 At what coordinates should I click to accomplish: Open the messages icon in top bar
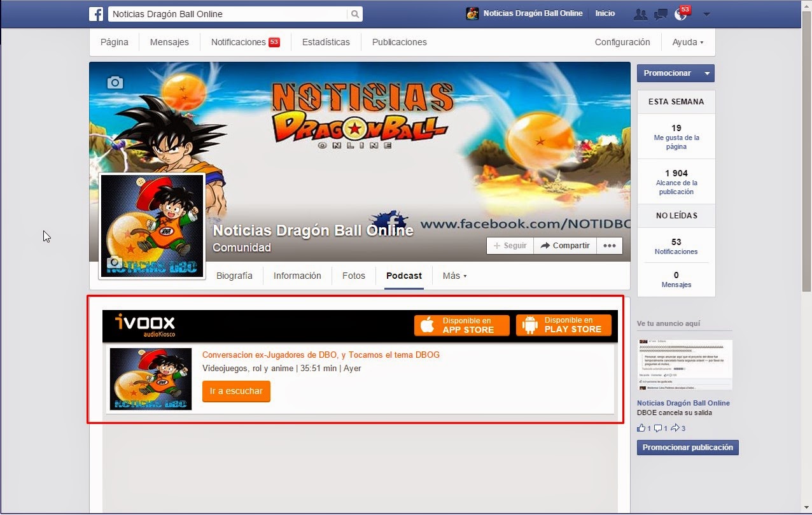[661, 14]
